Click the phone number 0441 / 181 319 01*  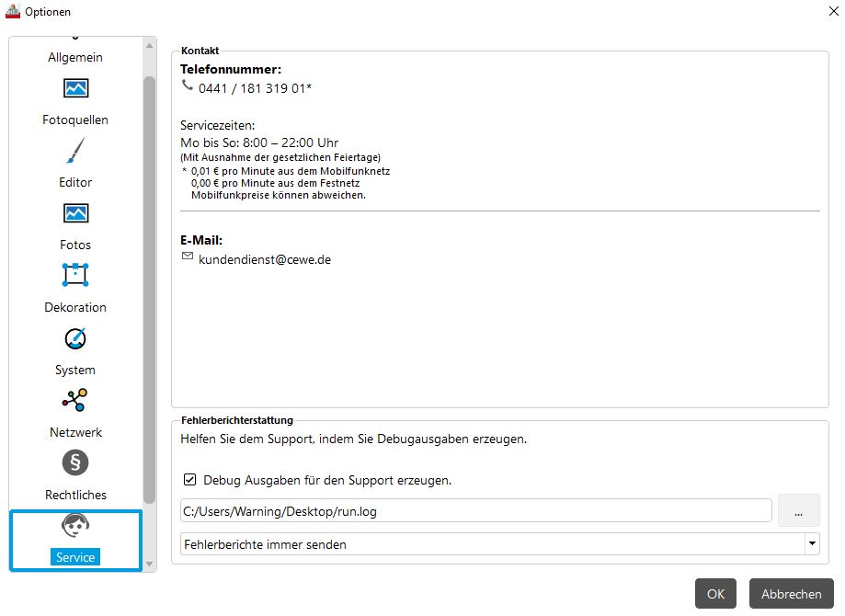tap(255, 88)
